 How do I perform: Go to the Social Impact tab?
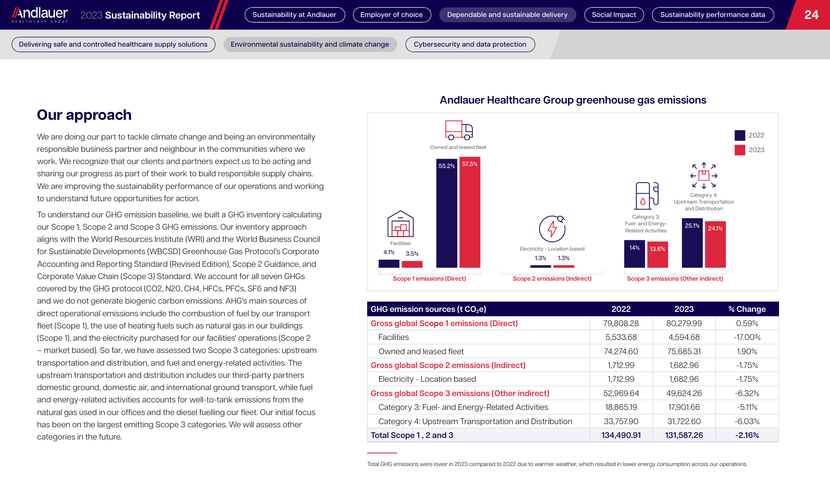pos(614,15)
